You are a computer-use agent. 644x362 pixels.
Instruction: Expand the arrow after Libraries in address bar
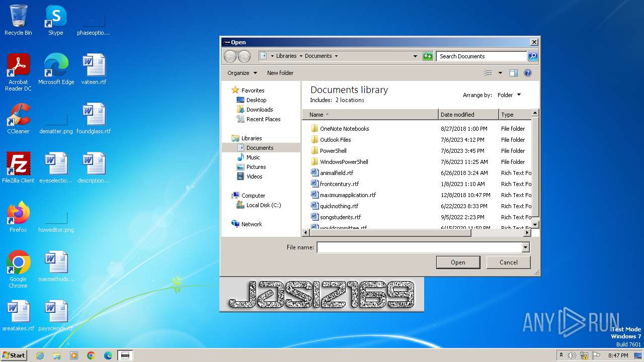point(301,56)
